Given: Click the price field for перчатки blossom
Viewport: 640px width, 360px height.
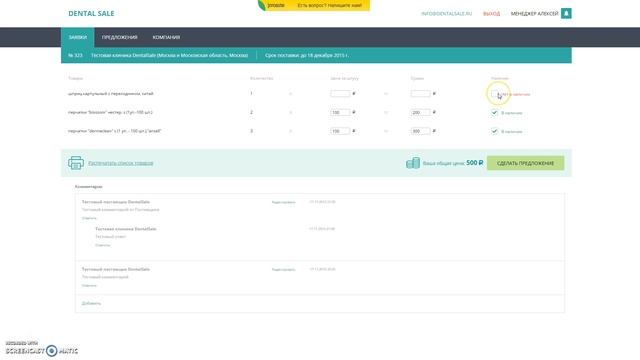Looking at the screenshot, I should click(340, 112).
